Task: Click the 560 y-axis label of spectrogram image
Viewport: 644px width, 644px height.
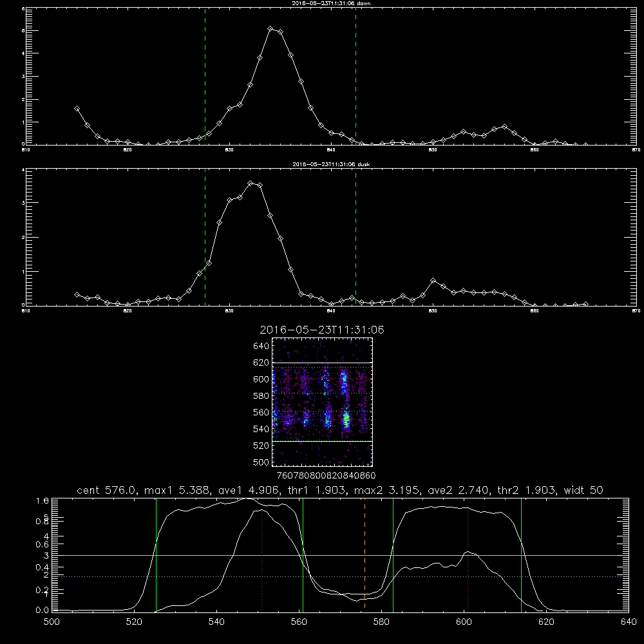Action: click(261, 412)
